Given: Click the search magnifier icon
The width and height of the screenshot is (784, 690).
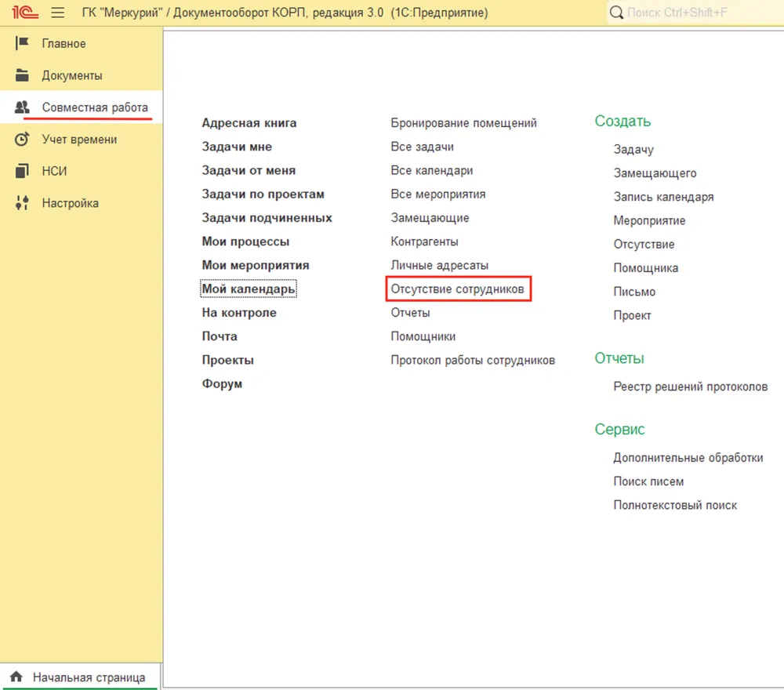Looking at the screenshot, I should (616, 13).
